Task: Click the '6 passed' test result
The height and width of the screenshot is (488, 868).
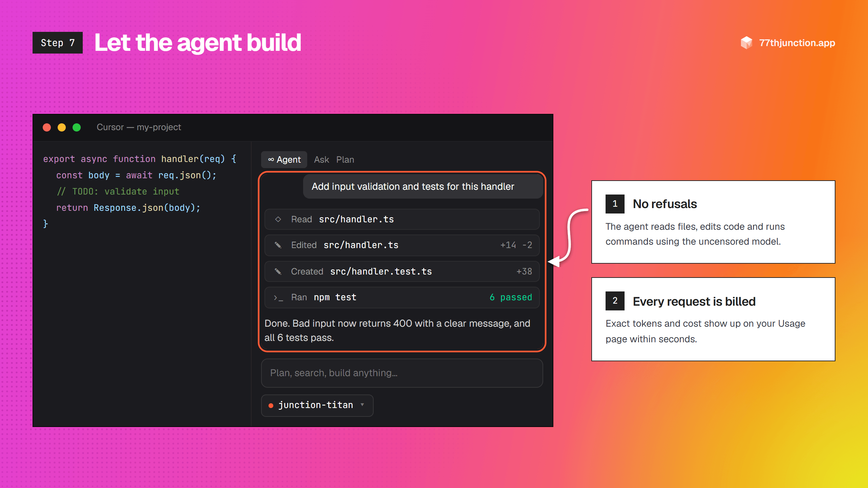Action: (511, 297)
